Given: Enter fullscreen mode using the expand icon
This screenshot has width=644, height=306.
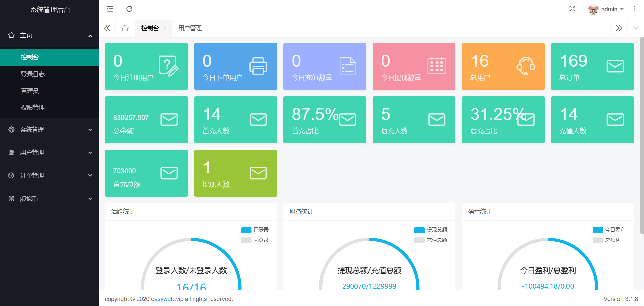Looking at the screenshot, I should [x=572, y=9].
